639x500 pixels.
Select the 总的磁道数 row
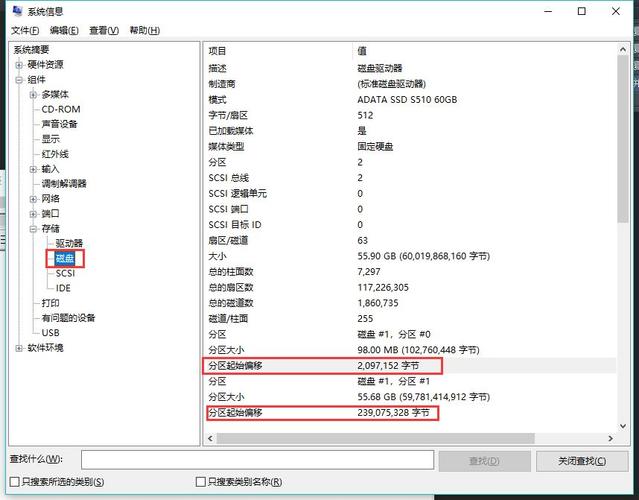[410, 303]
